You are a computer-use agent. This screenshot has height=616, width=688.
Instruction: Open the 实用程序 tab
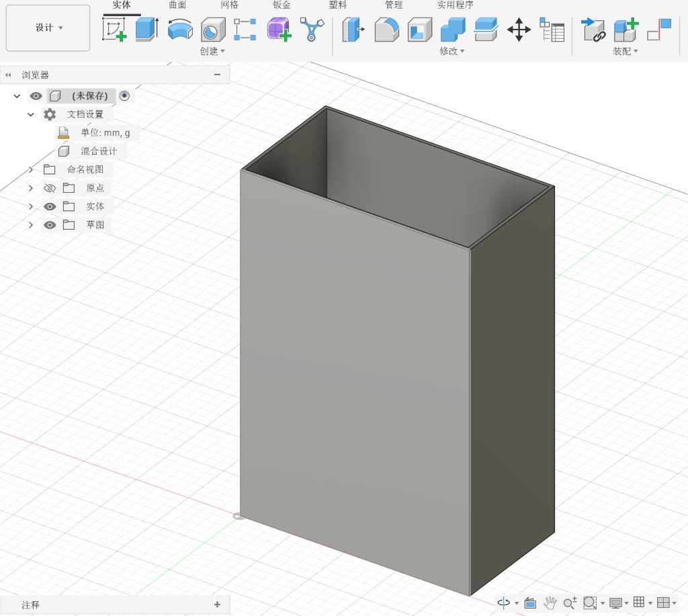click(455, 5)
